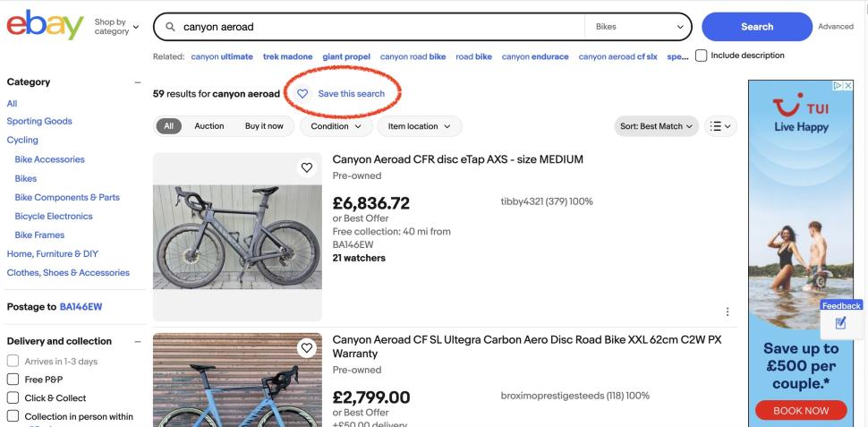Click related search canyon road bike
This screenshot has height=427, width=868.
[x=413, y=56]
